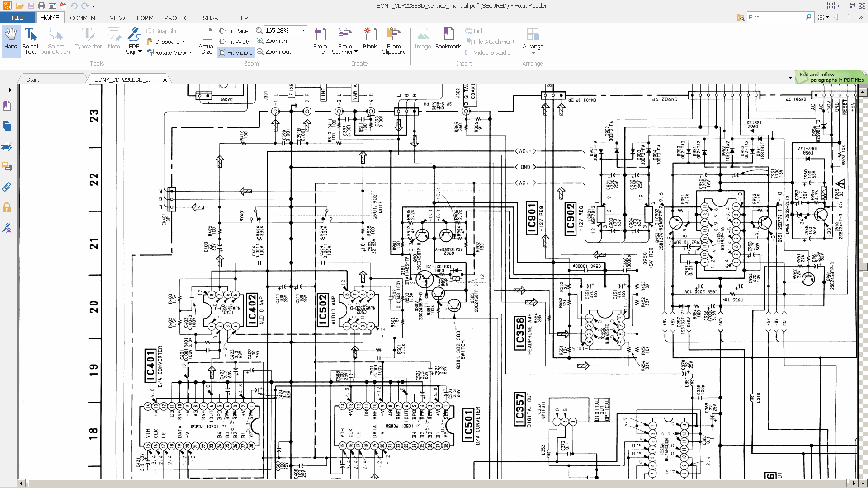
Task: Open the Signatures side panel
Action: [x=7, y=228]
